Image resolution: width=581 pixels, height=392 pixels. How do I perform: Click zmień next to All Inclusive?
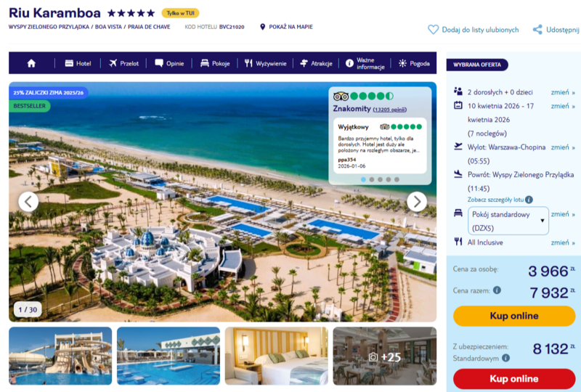point(562,242)
